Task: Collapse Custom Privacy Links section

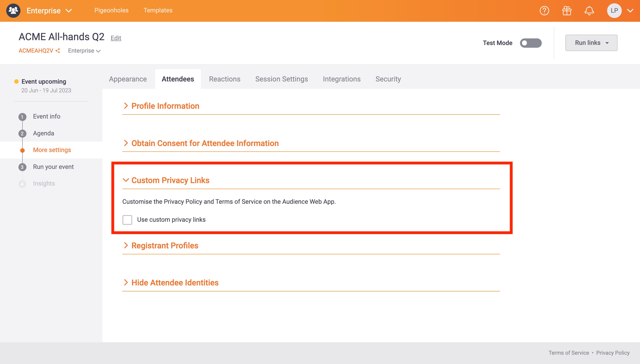Action: [170, 180]
